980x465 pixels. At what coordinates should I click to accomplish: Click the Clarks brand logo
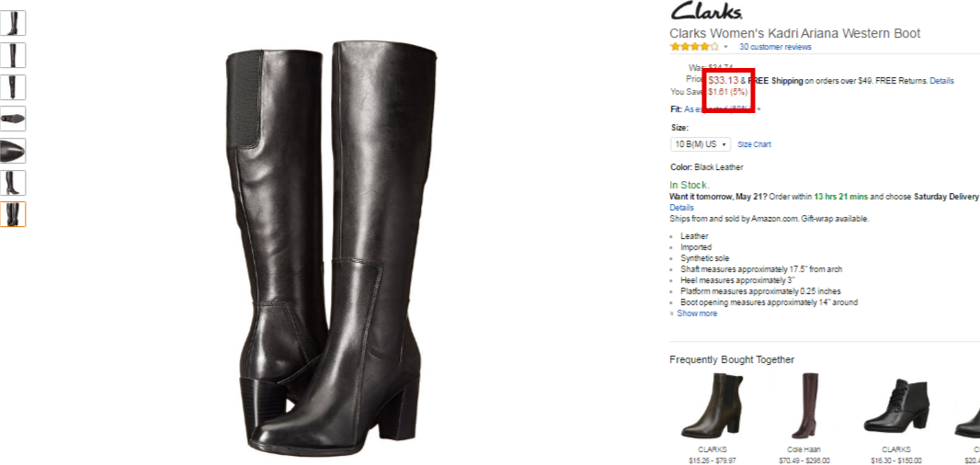706,11
